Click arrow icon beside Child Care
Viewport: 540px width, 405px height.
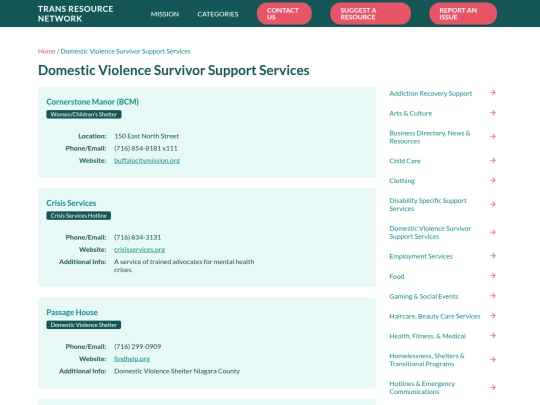point(493,160)
